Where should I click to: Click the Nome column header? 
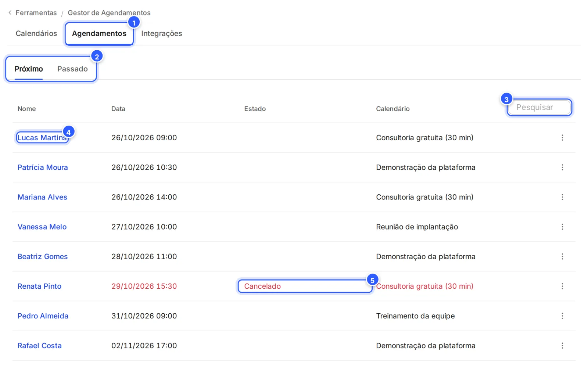coord(26,109)
